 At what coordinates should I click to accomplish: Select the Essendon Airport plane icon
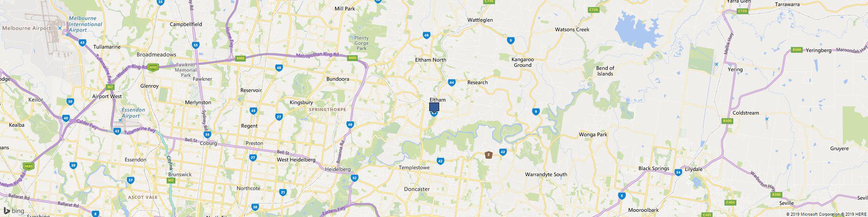pyautogui.click(x=120, y=120)
